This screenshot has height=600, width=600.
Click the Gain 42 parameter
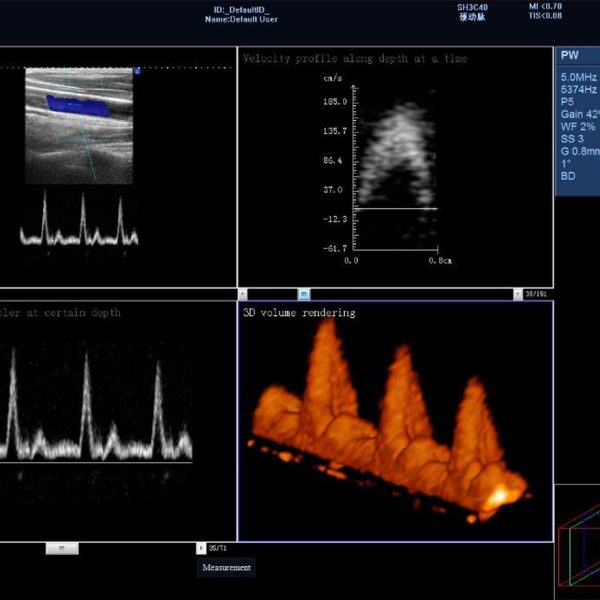pos(579,114)
